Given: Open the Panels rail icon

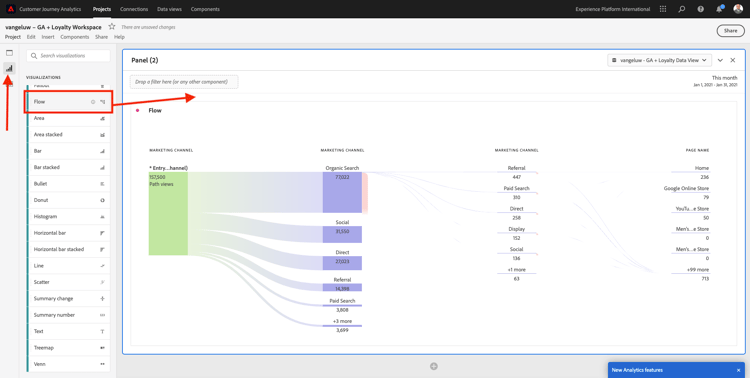Looking at the screenshot, I should pyautogui.click(x=9, y=53).
